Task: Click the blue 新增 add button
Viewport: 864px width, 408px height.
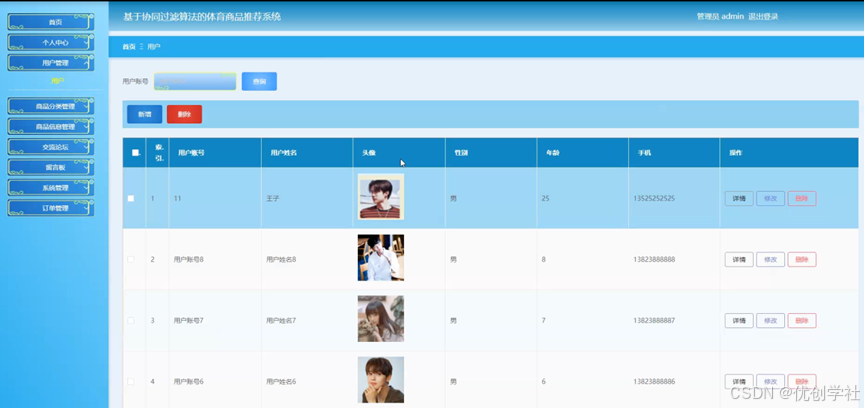Action: (144, 114)
